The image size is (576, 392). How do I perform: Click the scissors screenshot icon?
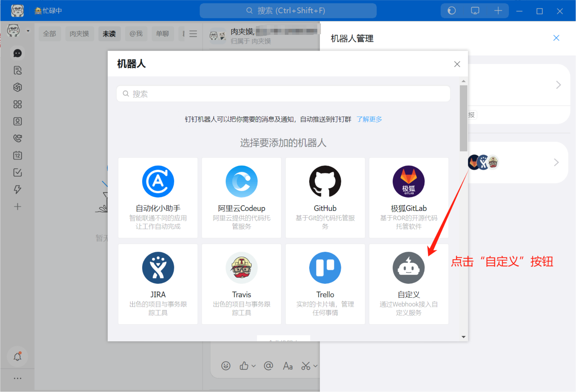(306, 366)
